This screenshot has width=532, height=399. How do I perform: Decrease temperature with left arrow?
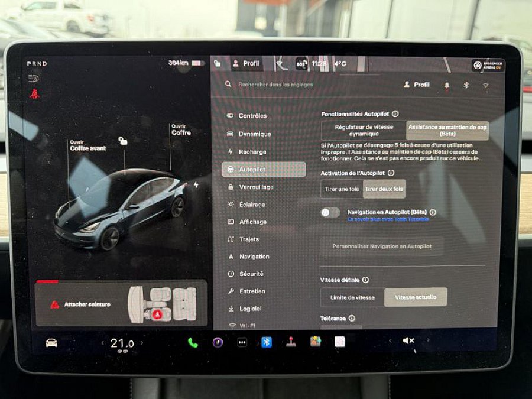(103, 343)
